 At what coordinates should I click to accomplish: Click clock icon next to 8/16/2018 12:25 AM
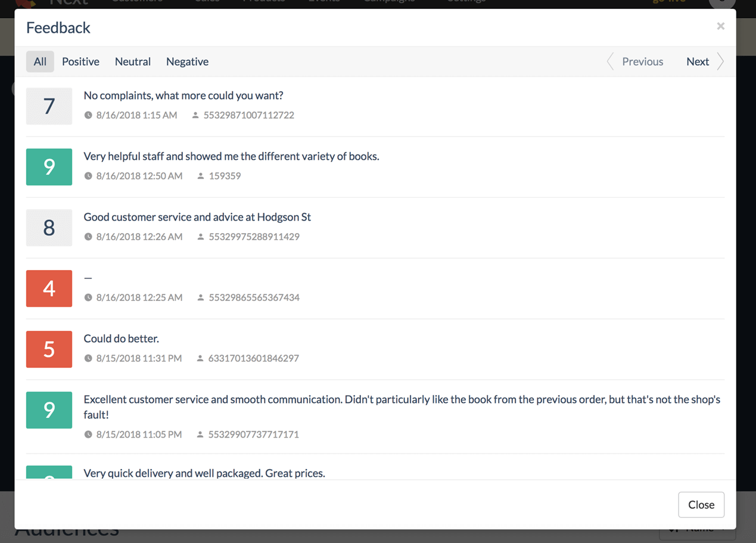click(x=88, y=297)
